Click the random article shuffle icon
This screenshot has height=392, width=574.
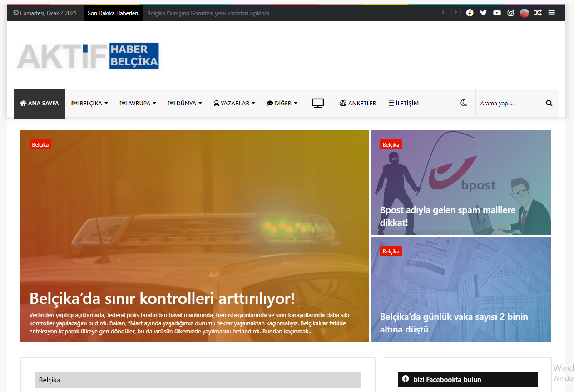538,13
